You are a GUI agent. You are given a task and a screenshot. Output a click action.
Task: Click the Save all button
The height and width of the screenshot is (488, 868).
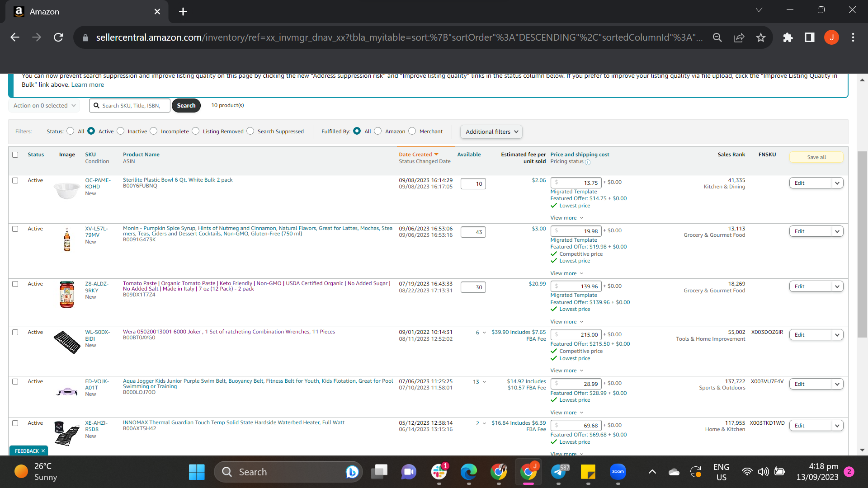(816, 157)
